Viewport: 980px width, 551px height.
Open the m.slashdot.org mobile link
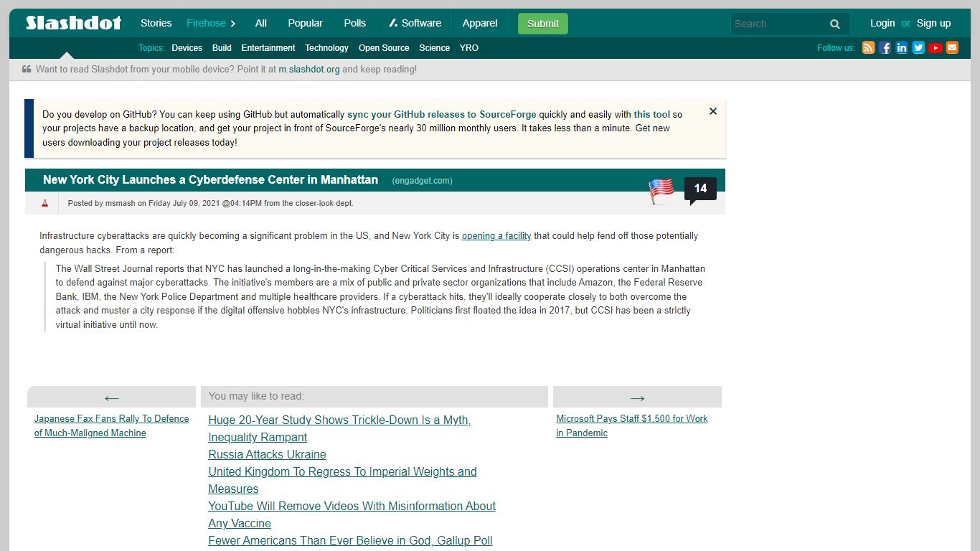tap(309, 70)
